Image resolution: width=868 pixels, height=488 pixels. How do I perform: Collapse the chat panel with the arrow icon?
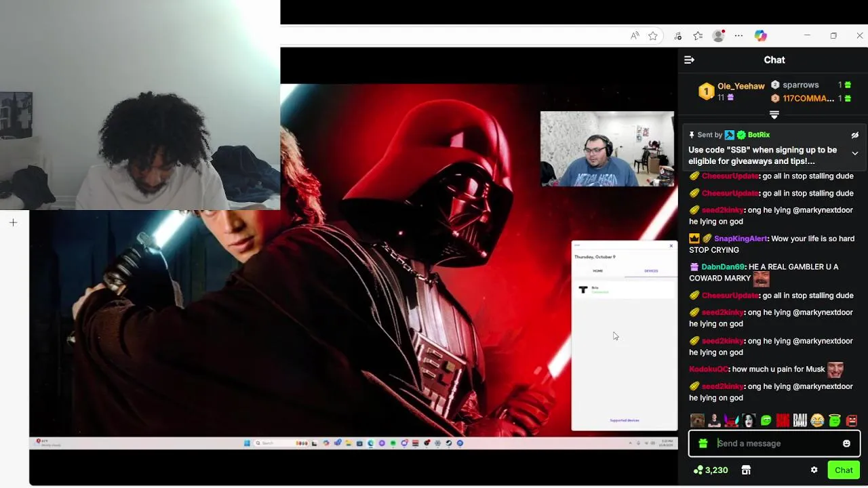[689, 60]
